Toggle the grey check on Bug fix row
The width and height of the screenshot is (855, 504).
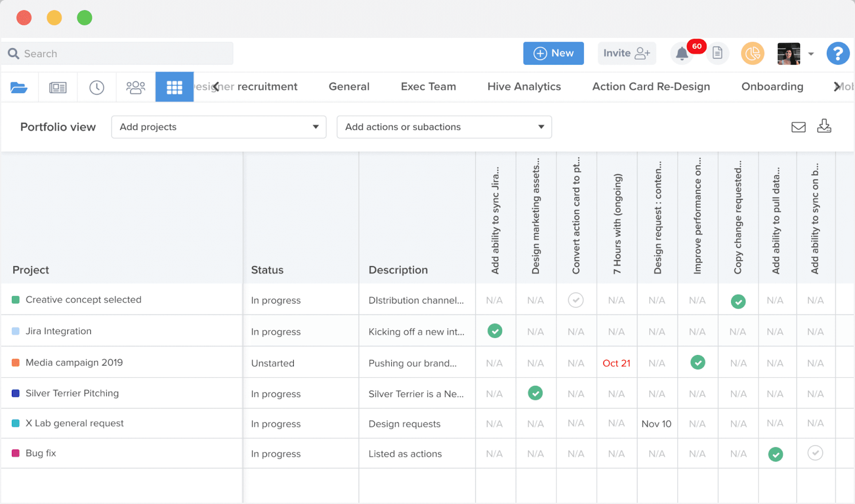[815, 453]
